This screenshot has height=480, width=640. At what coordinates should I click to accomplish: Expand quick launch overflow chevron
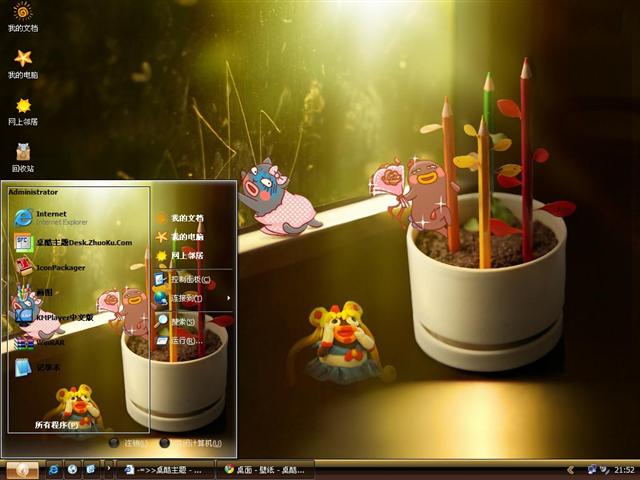click(109, 468)
